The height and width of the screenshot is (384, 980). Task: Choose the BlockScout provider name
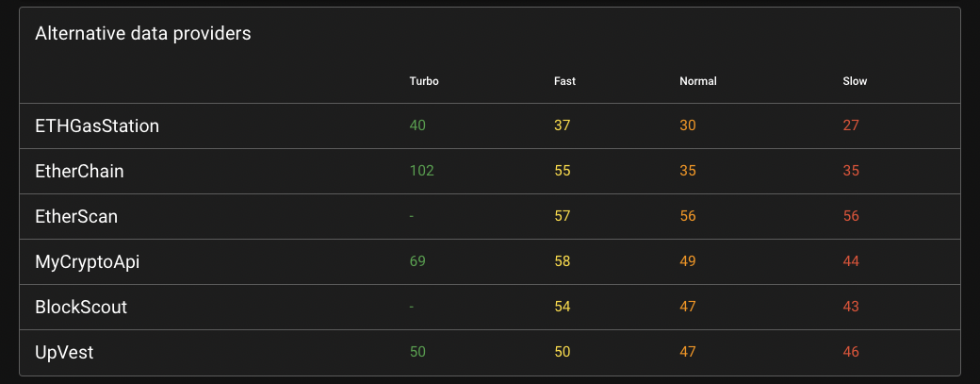tap(81, 308)
